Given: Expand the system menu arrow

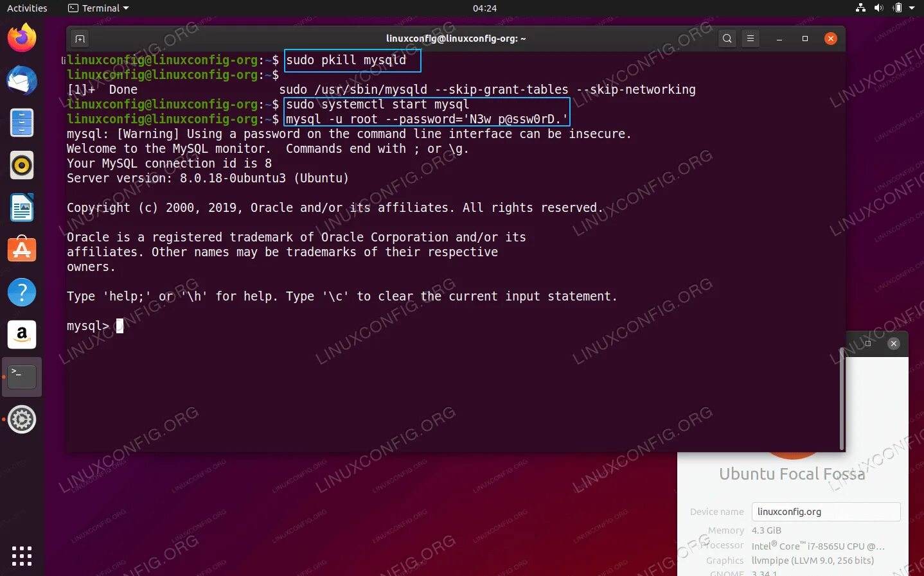Looking at the screenshot, I should pyautogui.click(x=912, y=8).
